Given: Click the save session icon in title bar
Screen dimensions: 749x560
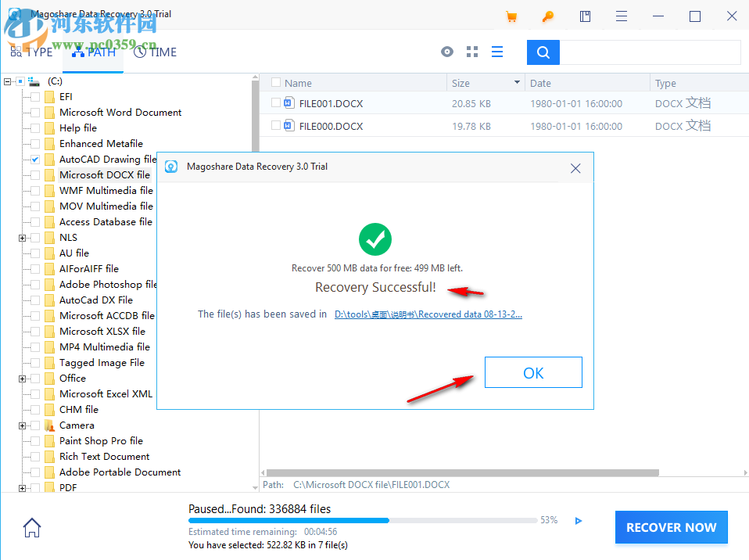Looking at the screenshot, I should (584, 16).
